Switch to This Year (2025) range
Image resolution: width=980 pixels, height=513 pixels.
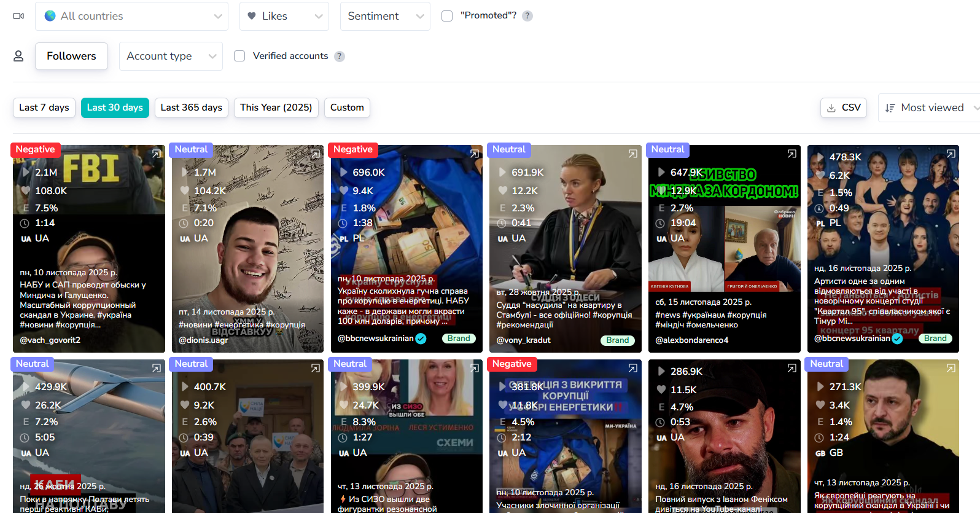(276, 108)
